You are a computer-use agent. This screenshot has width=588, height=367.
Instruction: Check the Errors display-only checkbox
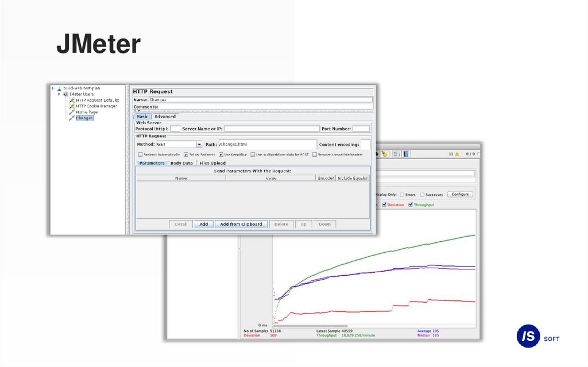click(402, 195)
